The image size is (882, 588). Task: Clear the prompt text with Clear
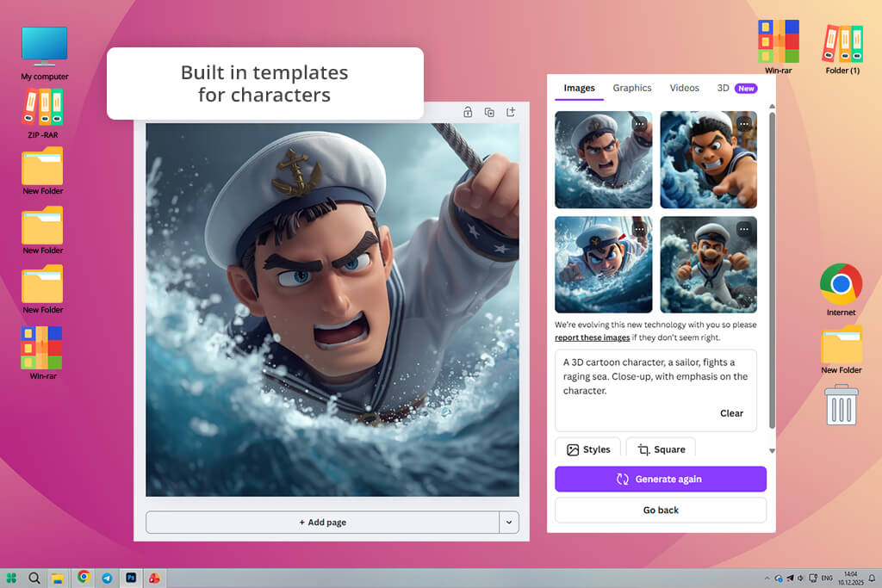731,413
